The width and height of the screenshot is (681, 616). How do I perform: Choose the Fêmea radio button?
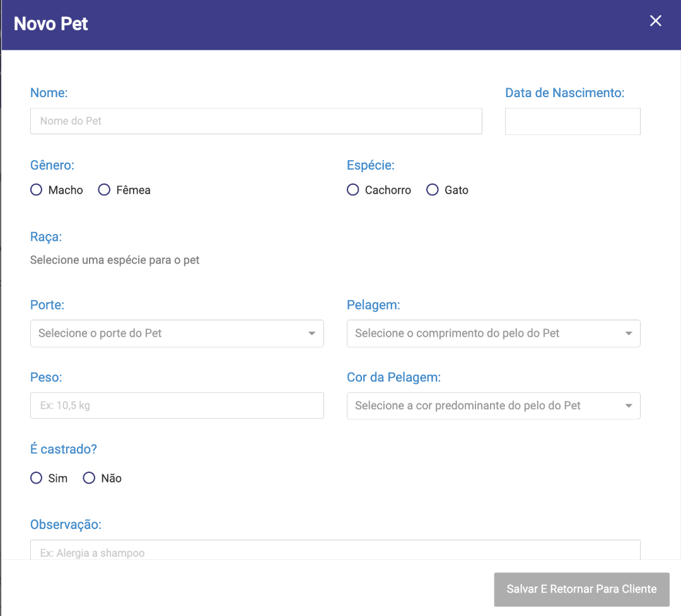coord(105,190)
